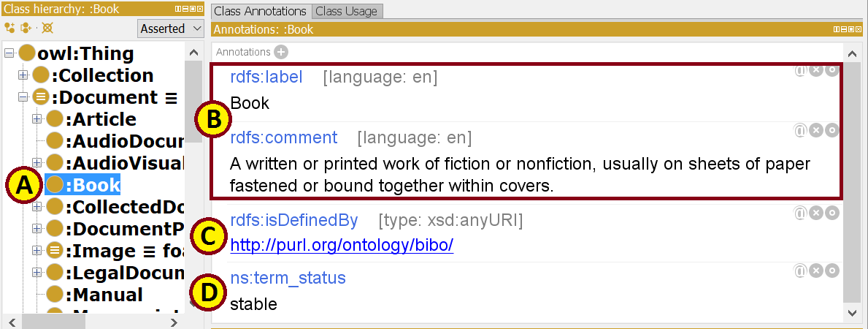The image size is (868, 329).
Task: Edit the rdfs:comment annotation
Action: [x=831, y=130]
